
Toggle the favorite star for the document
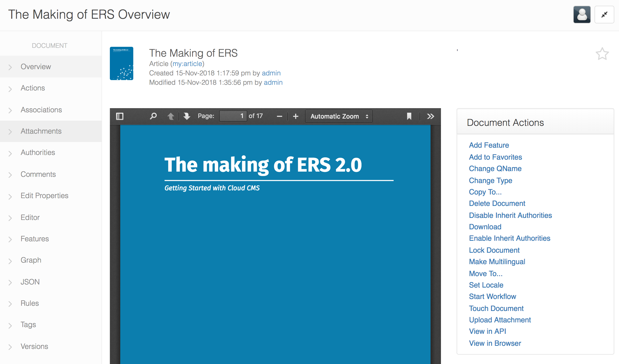click(x=602, y=54)
